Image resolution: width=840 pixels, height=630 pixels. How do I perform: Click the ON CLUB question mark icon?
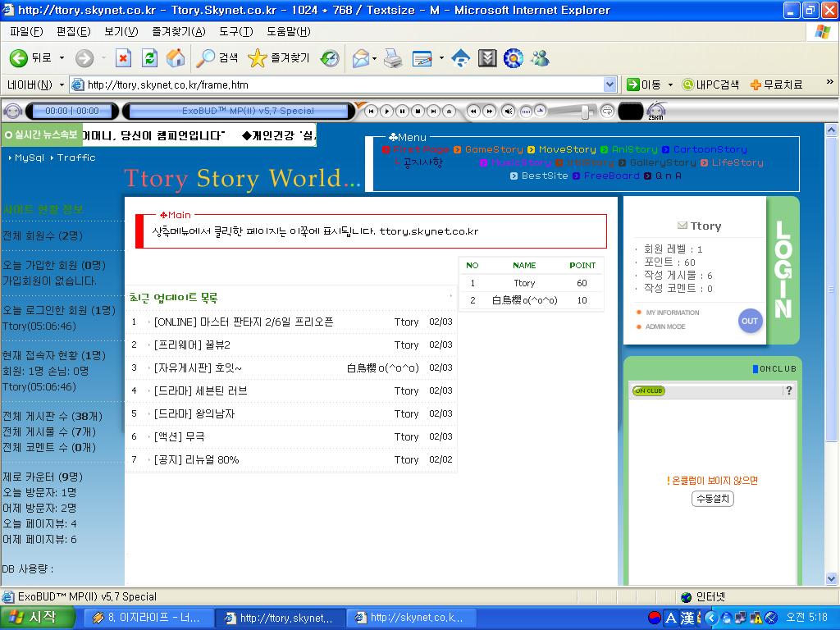click(x=788, y=390)
